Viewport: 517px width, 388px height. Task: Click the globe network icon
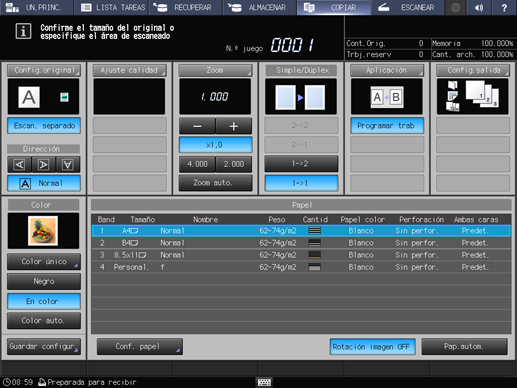pos(456,7)
